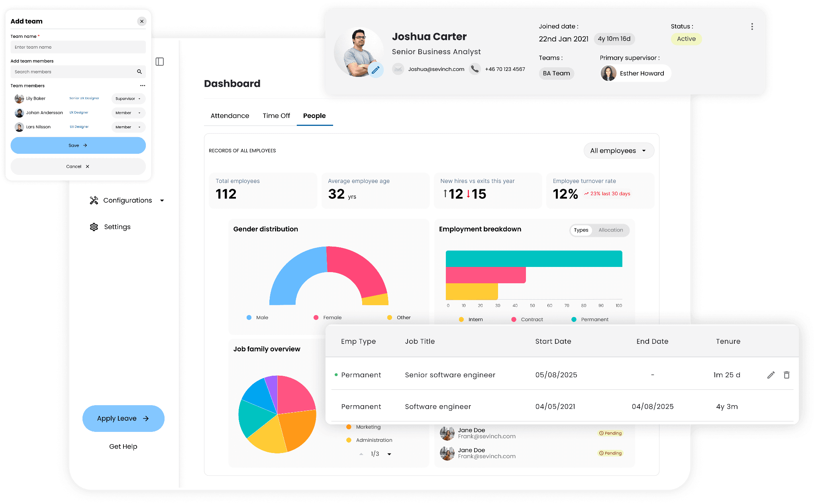The height and width of the screenshot is (504, 816).
Task: Toggle the Contract legend item
Action: 527,320
